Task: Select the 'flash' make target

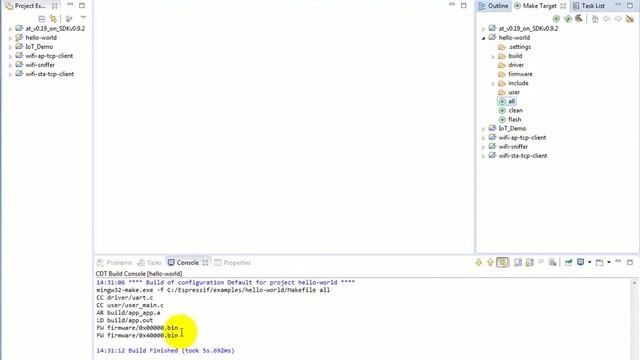Action: [x=510, y=119]
